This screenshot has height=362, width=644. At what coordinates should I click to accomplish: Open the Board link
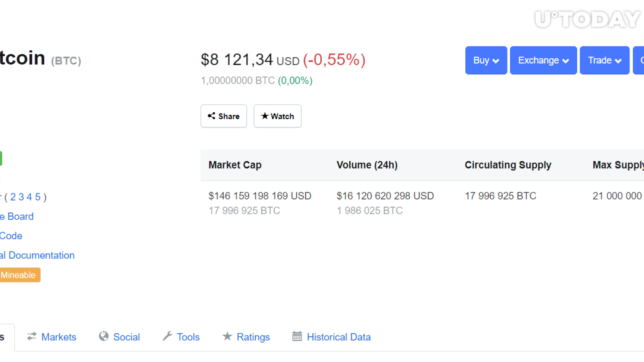(x=17, y=216)
